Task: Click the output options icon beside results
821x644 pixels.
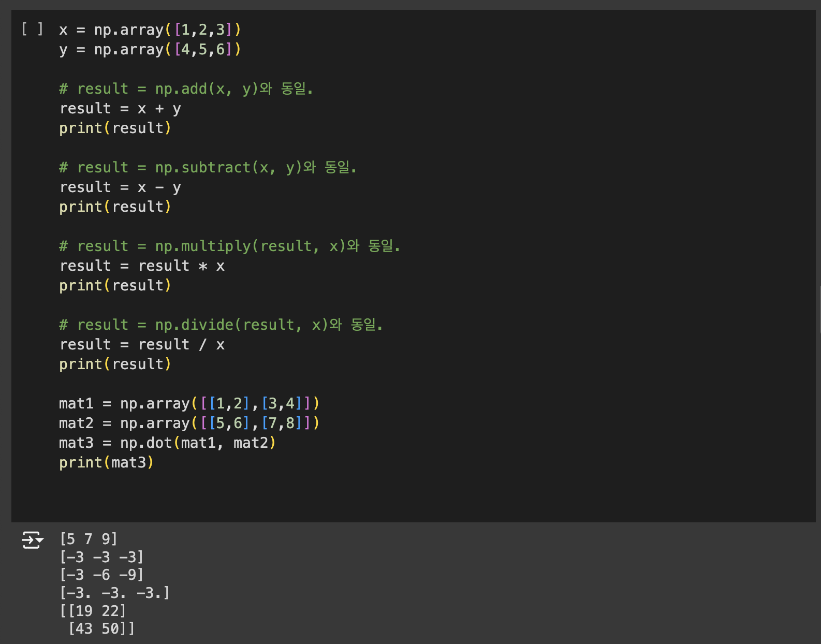Action: click(32, 540)
